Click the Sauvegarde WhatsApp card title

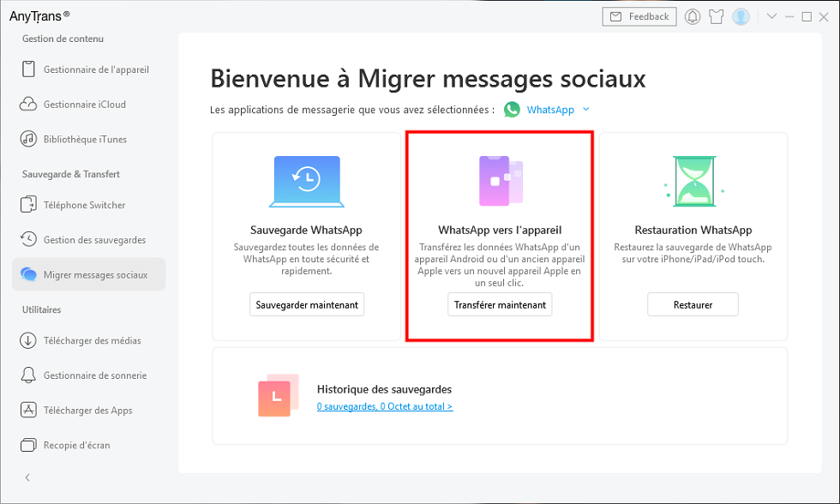(307, 230)
